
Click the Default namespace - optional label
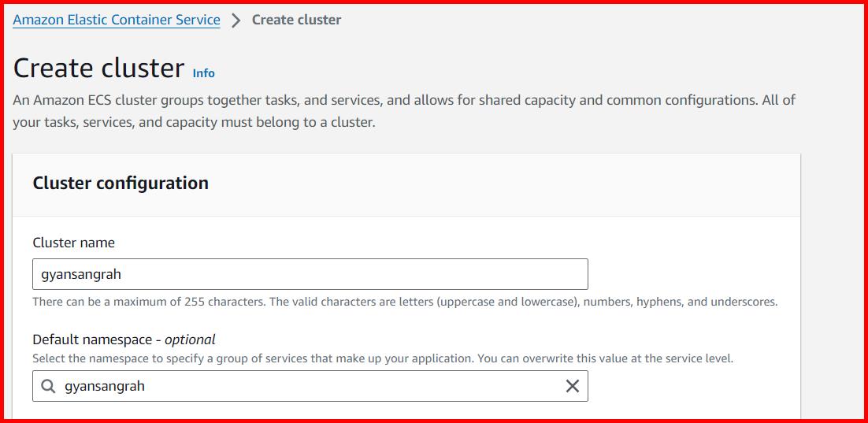[124, 340]
